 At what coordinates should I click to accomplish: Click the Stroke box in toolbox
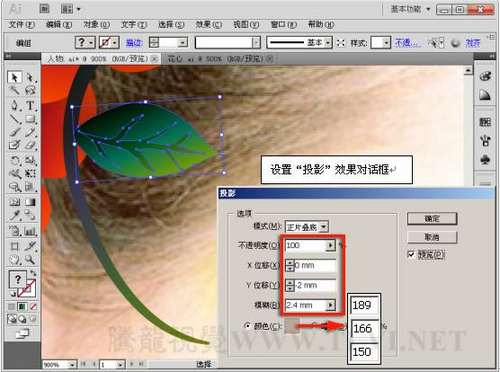[27, 288]
